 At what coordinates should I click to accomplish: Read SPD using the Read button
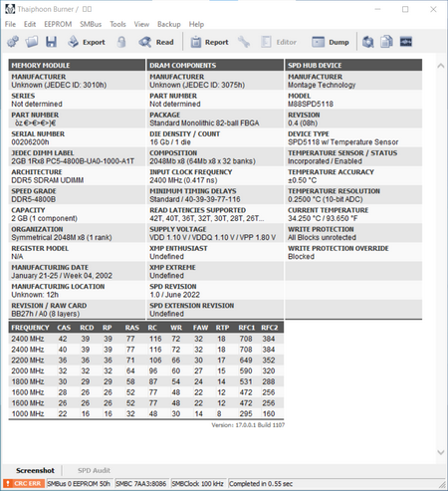pos(156,42)
